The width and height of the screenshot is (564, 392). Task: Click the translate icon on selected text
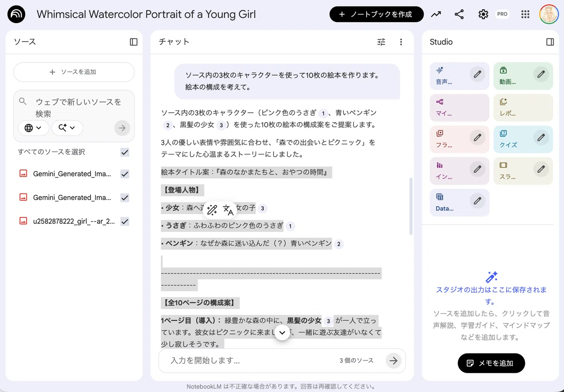[x=228, y=209]
